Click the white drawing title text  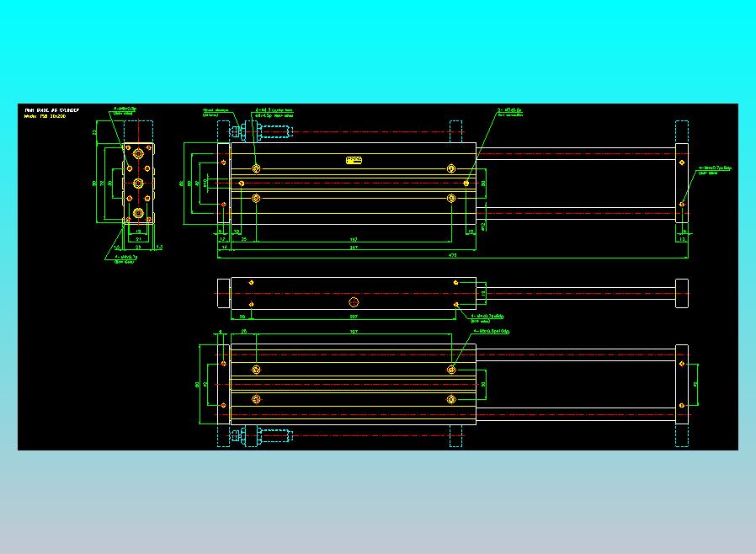52,110
